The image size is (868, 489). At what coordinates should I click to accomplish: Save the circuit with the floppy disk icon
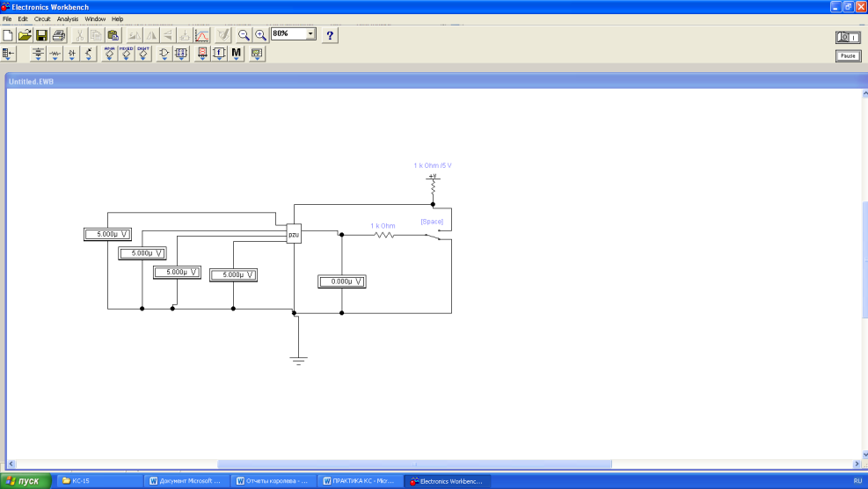click(40, 35)
